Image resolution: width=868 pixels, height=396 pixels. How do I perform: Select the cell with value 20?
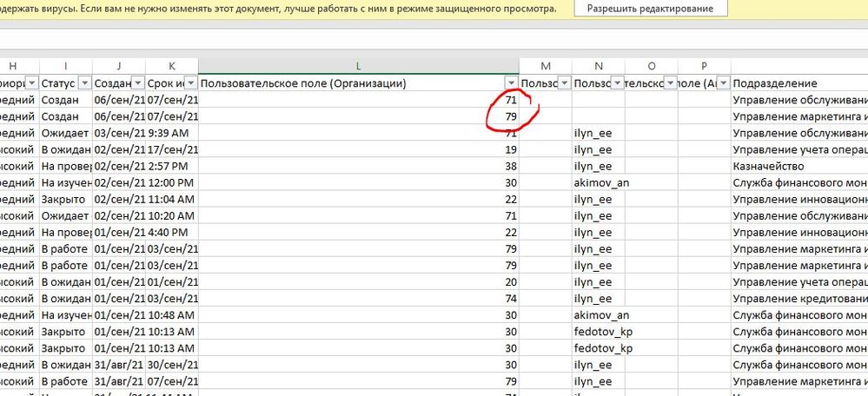(358, 282)
